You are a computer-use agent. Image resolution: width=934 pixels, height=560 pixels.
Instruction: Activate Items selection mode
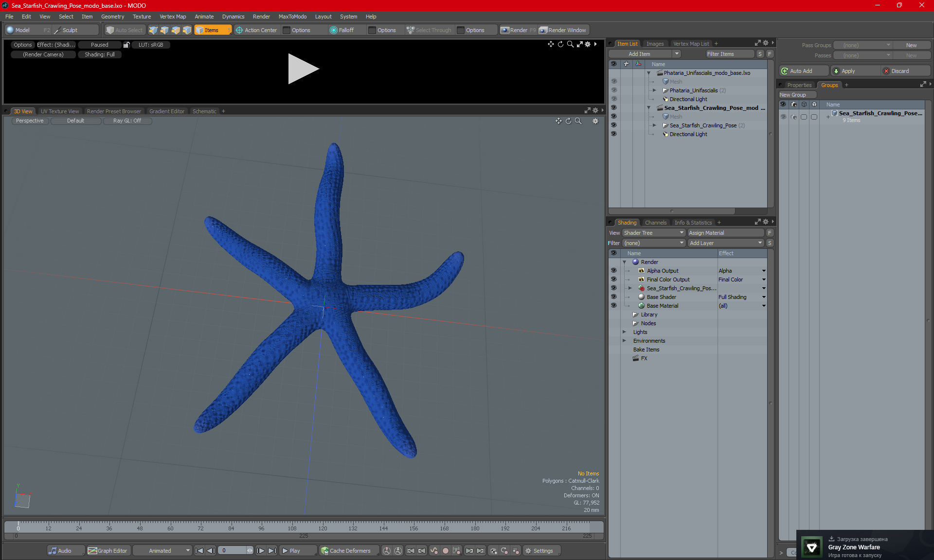coord(213,30)
